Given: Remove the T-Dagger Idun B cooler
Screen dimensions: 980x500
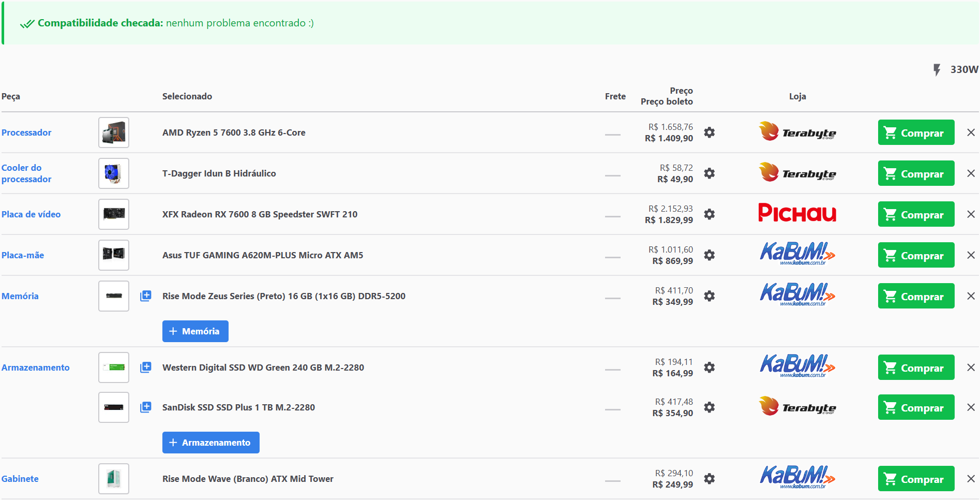Looking at the screenshot, I should (971, 173).
